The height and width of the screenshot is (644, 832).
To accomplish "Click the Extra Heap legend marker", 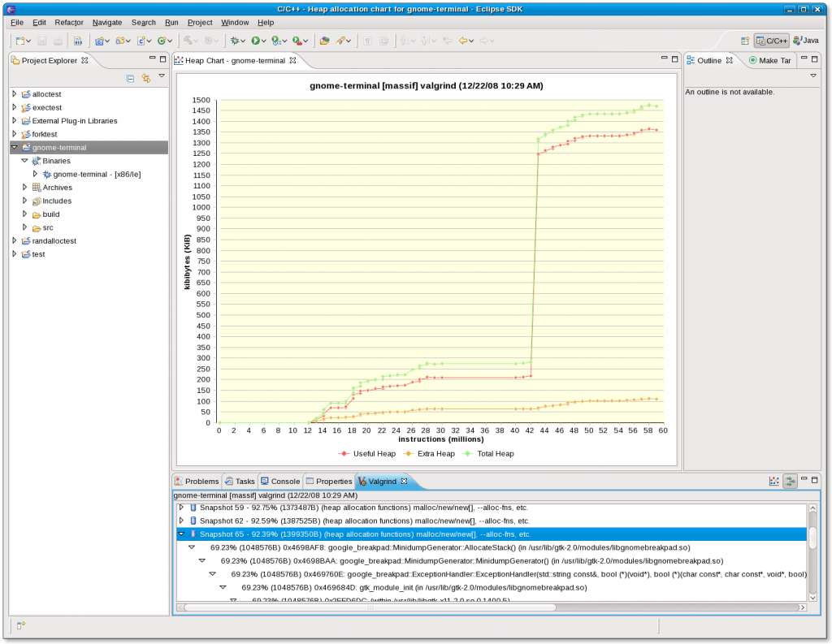I will (408, 453).
